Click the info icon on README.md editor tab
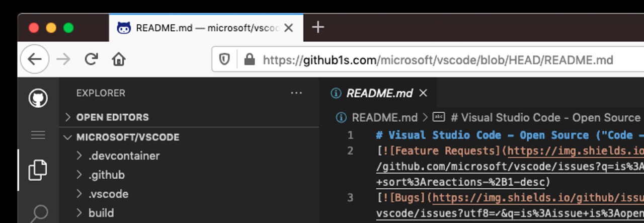This screenshot has width=644, height=223. tap(336, 93)
